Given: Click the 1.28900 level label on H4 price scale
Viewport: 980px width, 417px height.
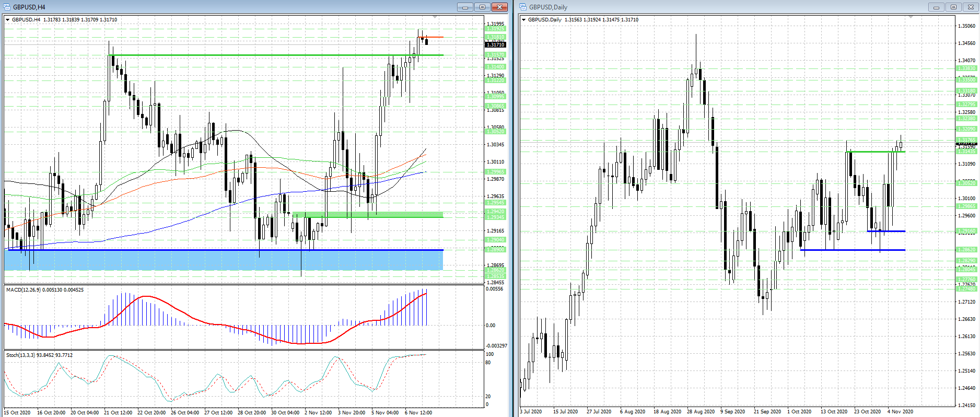Looking at the screenshot, I should tap(496, 250).
